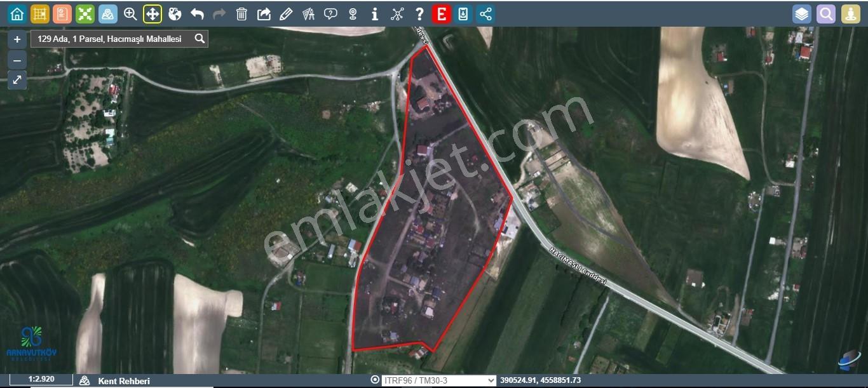Open the measure ruler compass tool

click(x=308, y=14)
